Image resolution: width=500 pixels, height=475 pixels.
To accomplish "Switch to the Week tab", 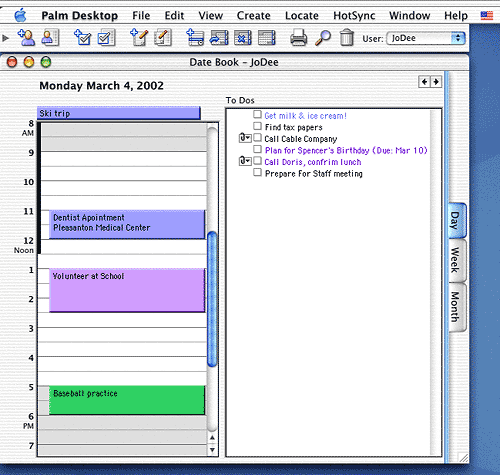I will [x=457, y=260].
